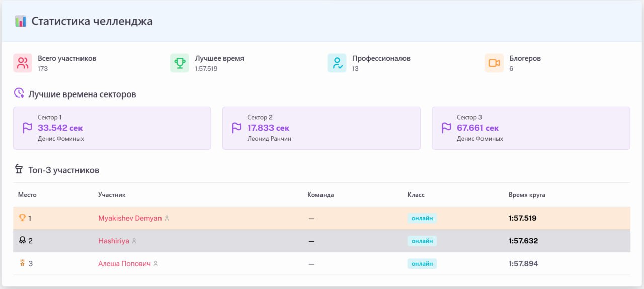
Task: Click the flag icon in Сектор 3 card
Action: [446, 128]
